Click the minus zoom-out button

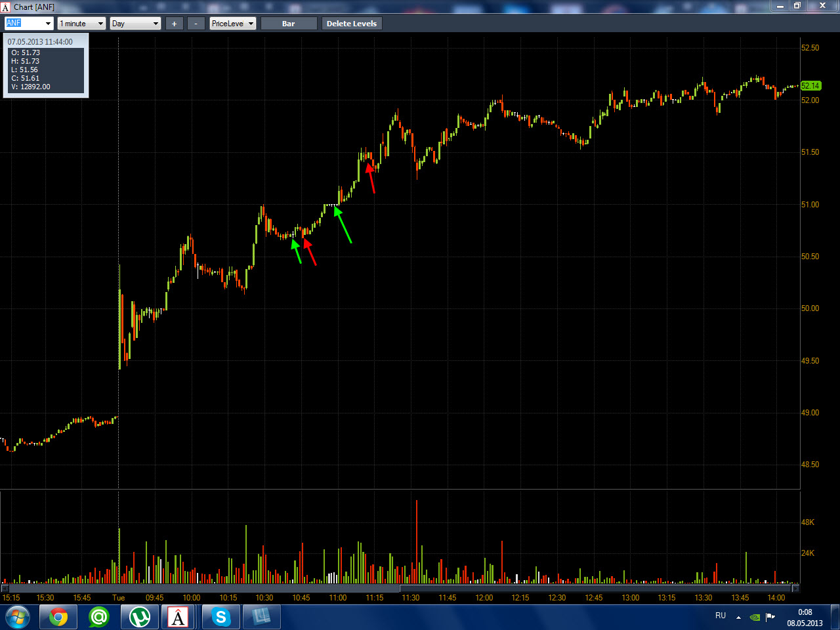[196, 23]
